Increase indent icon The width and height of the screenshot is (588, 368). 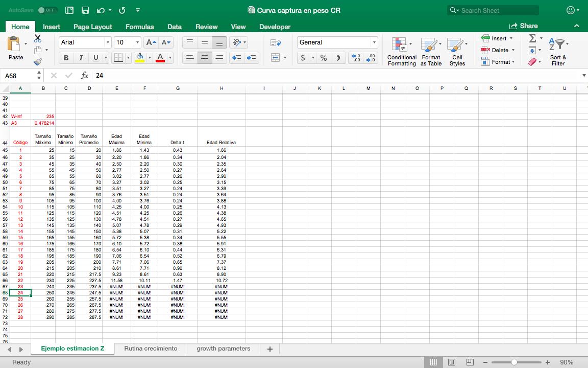pos(251,57)
